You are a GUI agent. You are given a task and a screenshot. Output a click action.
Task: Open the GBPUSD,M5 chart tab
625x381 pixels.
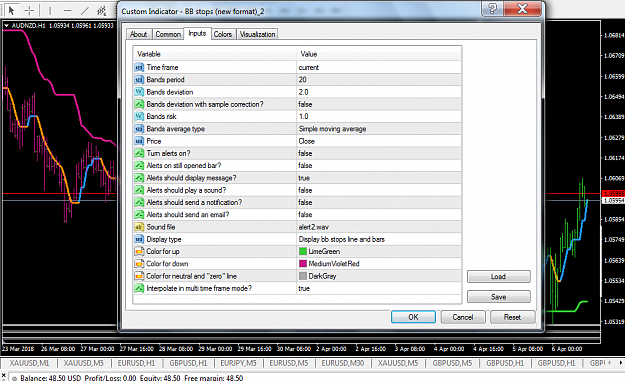452,363
